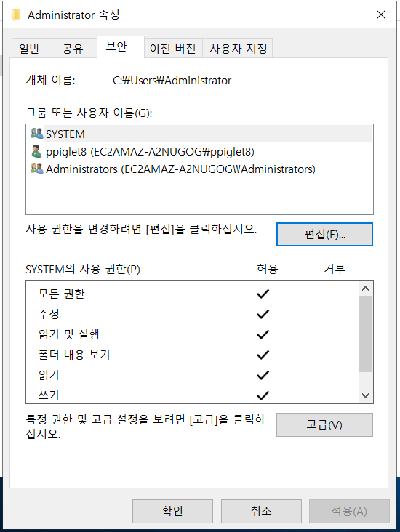Select the ppiglet8 user entry
This screenshot has height=532, width=400.
coord(200,152)
